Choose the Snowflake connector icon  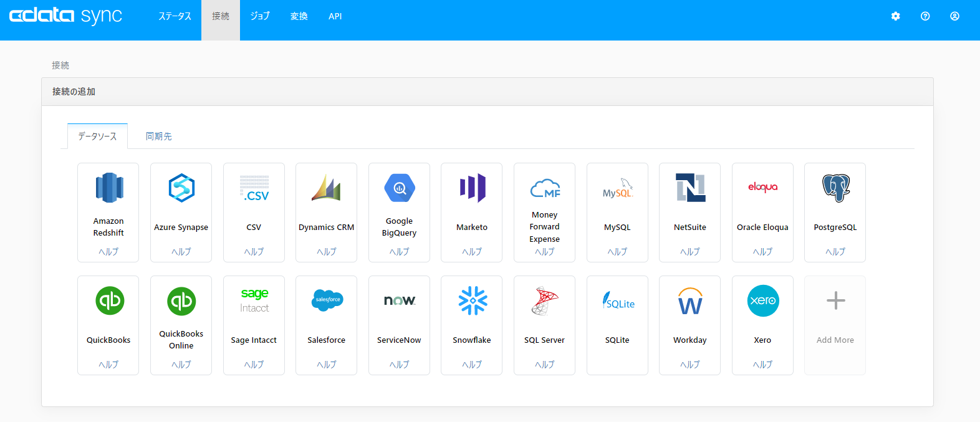pos(473,300)
